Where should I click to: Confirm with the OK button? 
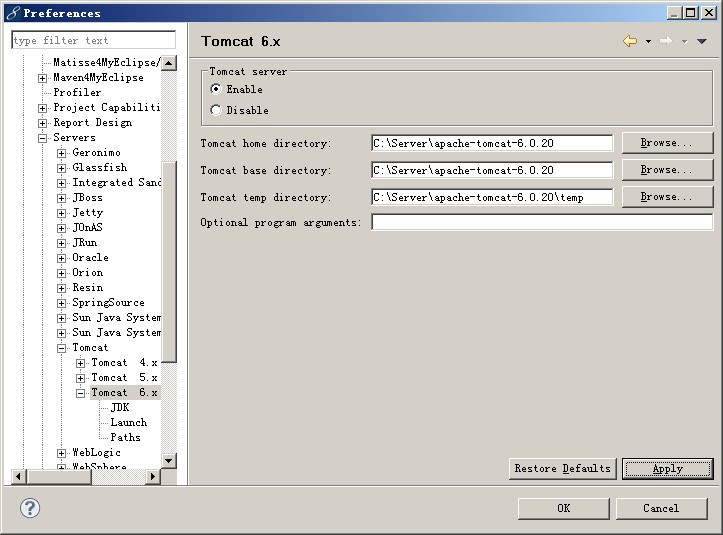[x=563, y=508]
